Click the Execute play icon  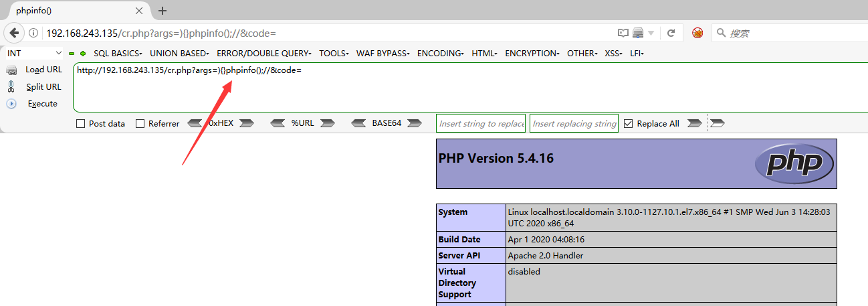11,104
